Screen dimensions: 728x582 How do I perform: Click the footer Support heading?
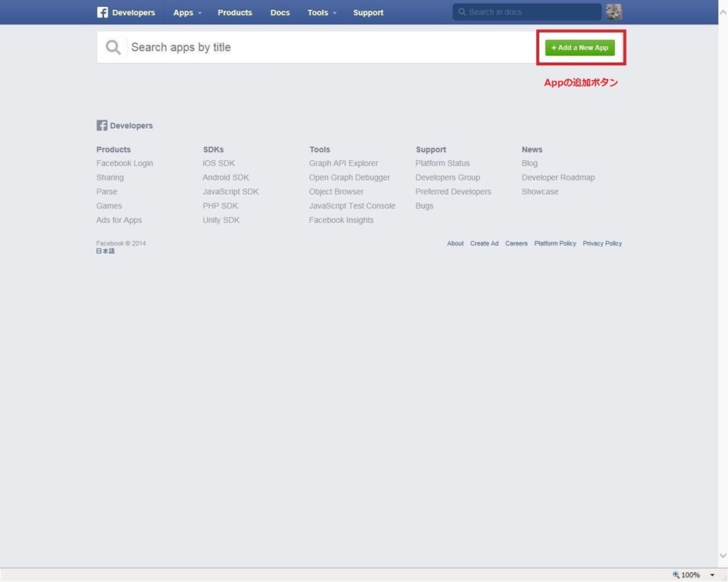(x=431, y=149)
